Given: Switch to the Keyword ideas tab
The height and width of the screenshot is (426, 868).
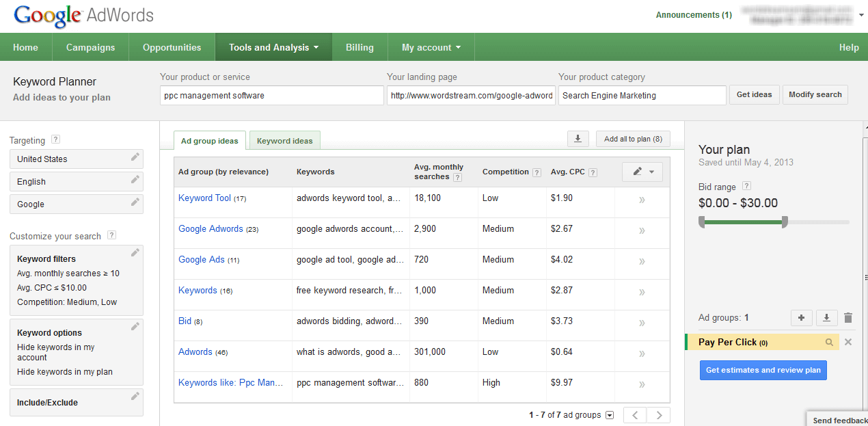Looking at the screenshot, I should click(284, 139).
